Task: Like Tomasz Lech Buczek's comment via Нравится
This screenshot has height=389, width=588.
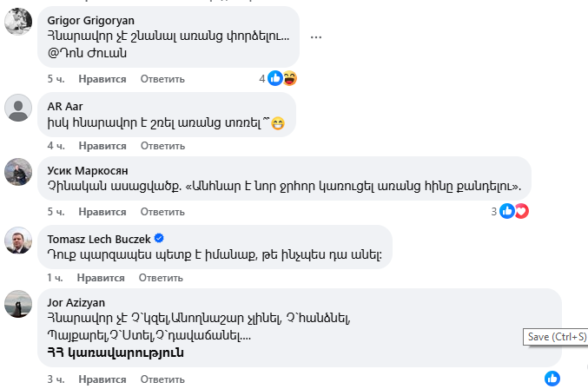Action: 101,278
